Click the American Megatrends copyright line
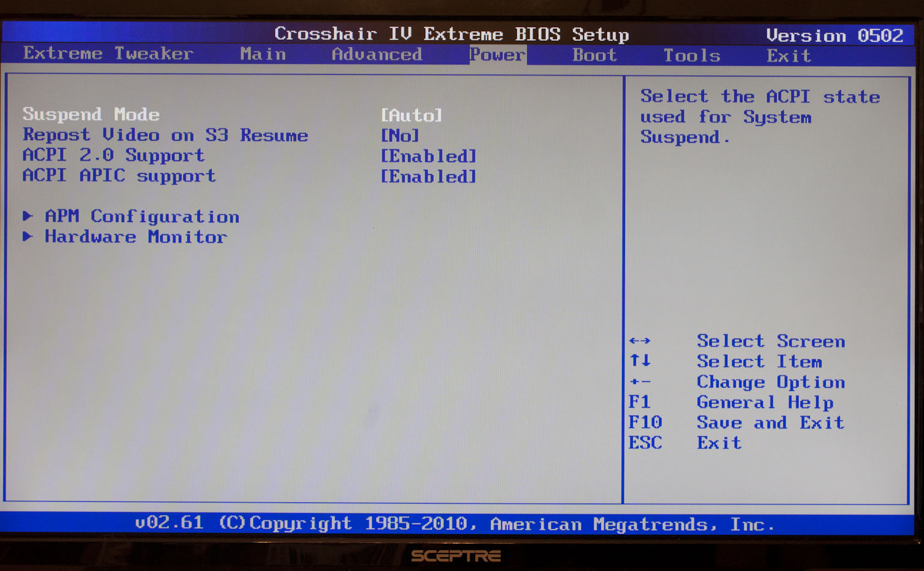The height and width of the screenshot is (571, 924). point(455,523)
